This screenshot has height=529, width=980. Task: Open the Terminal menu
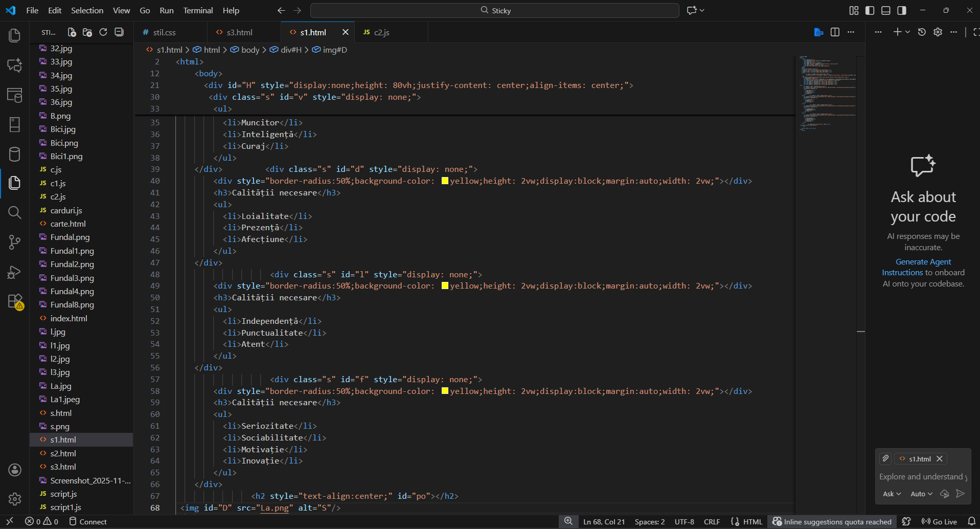point(198,10)
